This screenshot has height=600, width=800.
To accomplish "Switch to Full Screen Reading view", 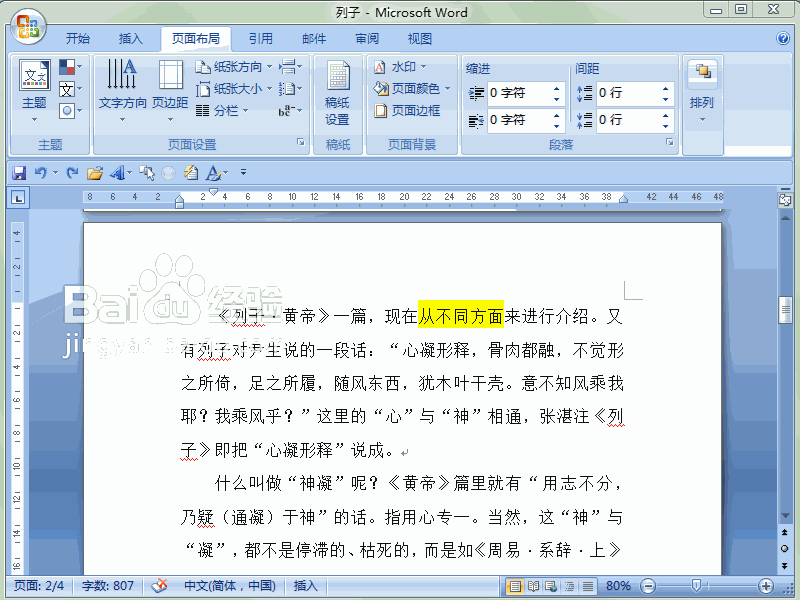I will (x=533, y=586).
